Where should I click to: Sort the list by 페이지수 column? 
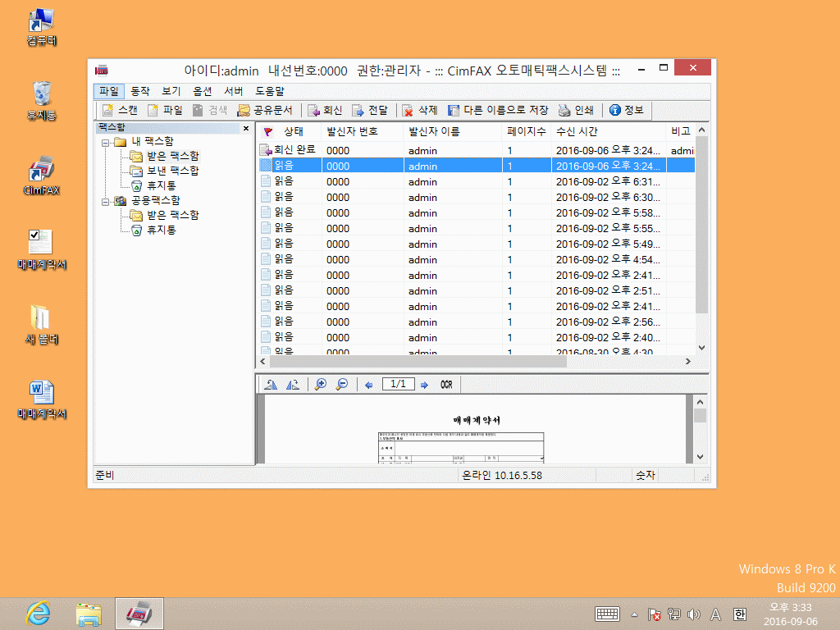527,132
